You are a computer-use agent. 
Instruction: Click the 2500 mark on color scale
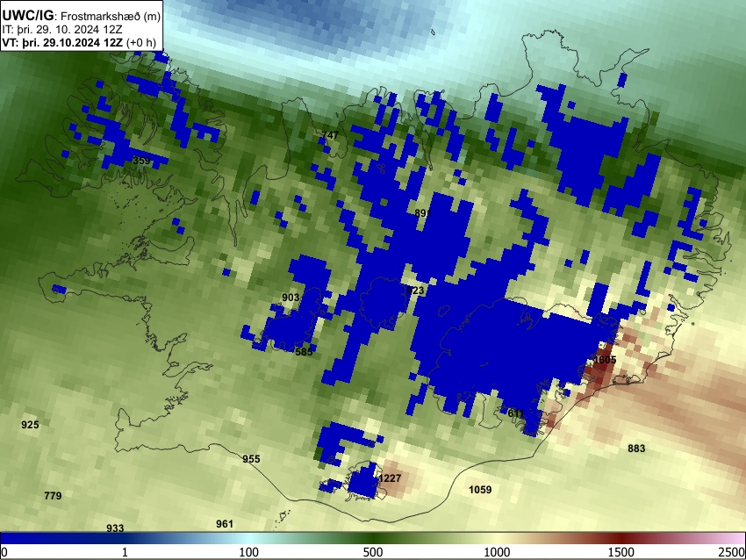(x=733, y=552)
